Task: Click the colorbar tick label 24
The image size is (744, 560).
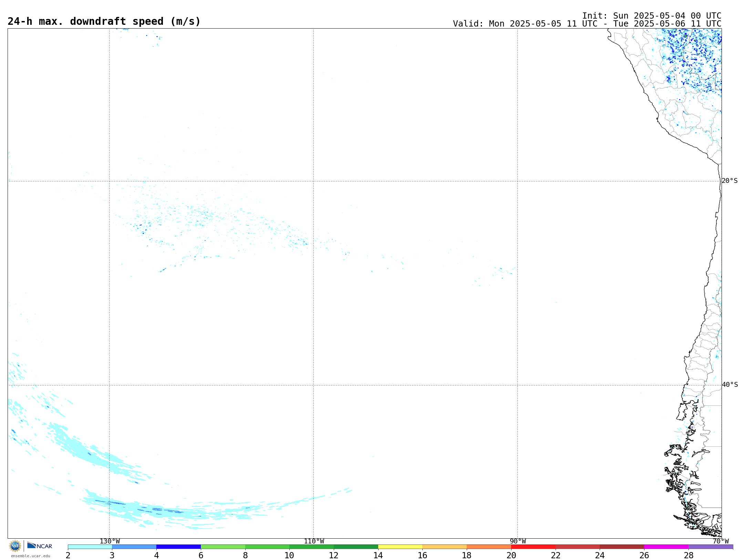Action: click(x=600, y=556)
